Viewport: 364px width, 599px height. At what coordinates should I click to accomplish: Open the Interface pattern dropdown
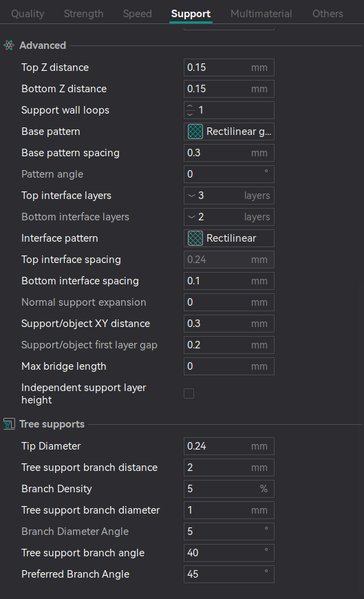[229, 238]
